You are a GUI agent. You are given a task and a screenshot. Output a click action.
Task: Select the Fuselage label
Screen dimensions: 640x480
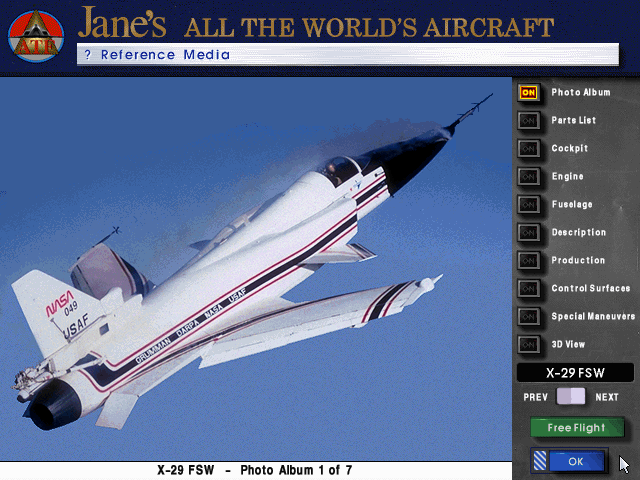(x=572, y=204)
